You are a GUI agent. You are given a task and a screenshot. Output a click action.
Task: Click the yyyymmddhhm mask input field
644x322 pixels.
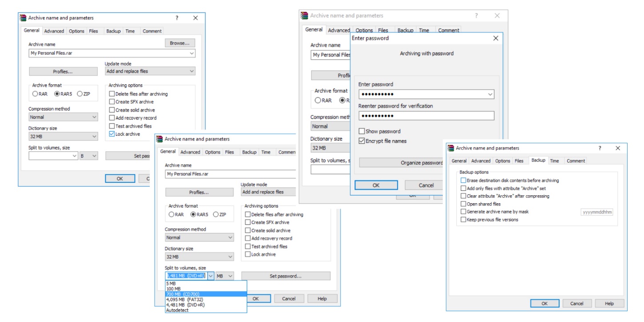[597, 212]
